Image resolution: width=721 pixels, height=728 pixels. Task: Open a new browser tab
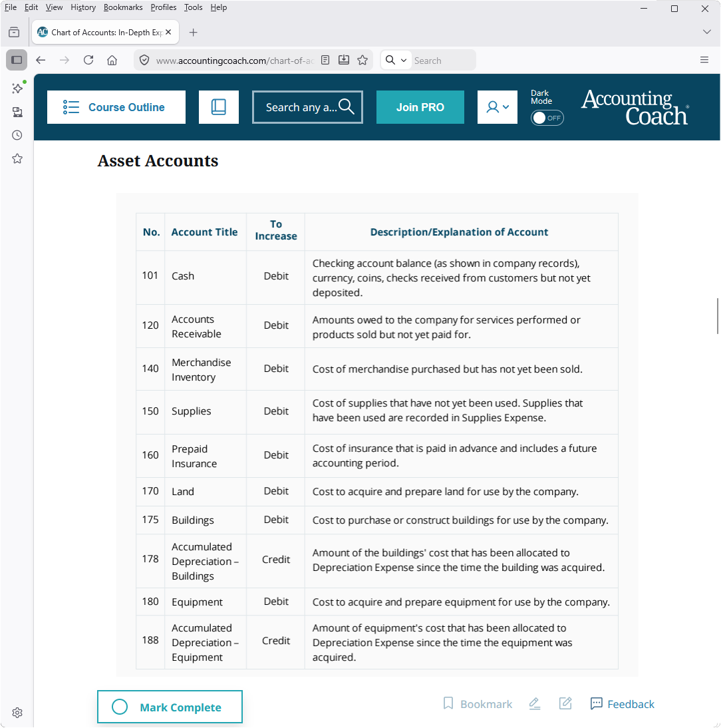(194, 32)
